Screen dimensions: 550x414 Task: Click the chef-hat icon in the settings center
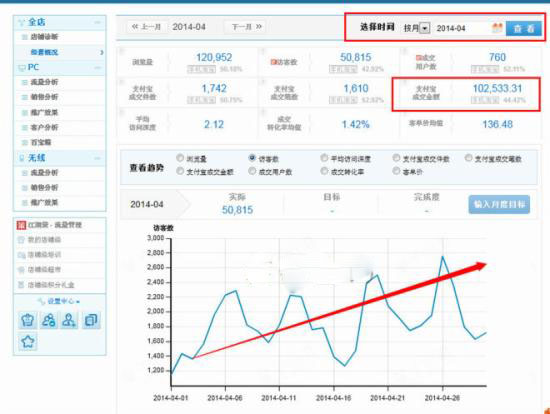point(28,320)
